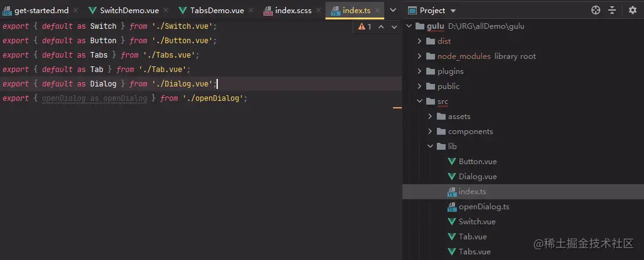Select node_modules library root item
The width and height of the screenshot is (644, 260).
(487, 56)
